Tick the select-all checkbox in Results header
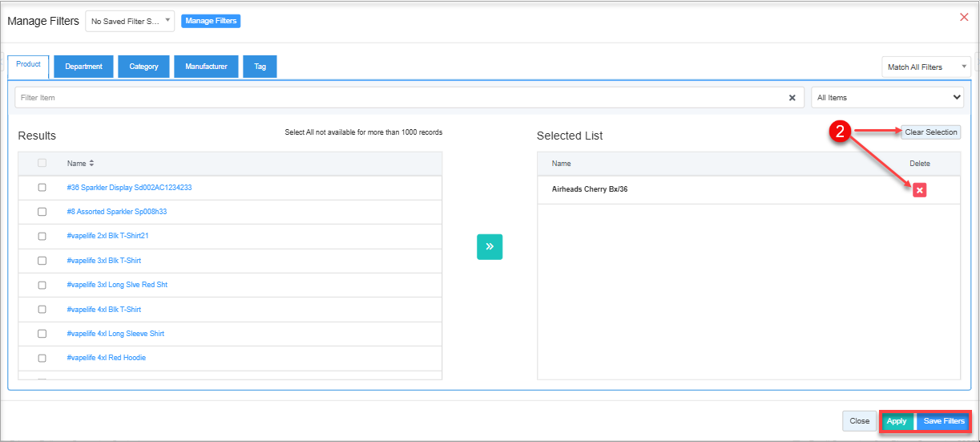980x442 pixels. (x=42, y=164)
